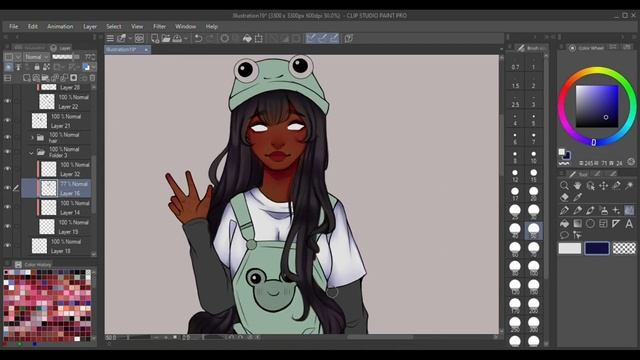This screenshot has width=640, height=360.
Task: Select the Zoom magnifier tool
Action: coord(564,186)
